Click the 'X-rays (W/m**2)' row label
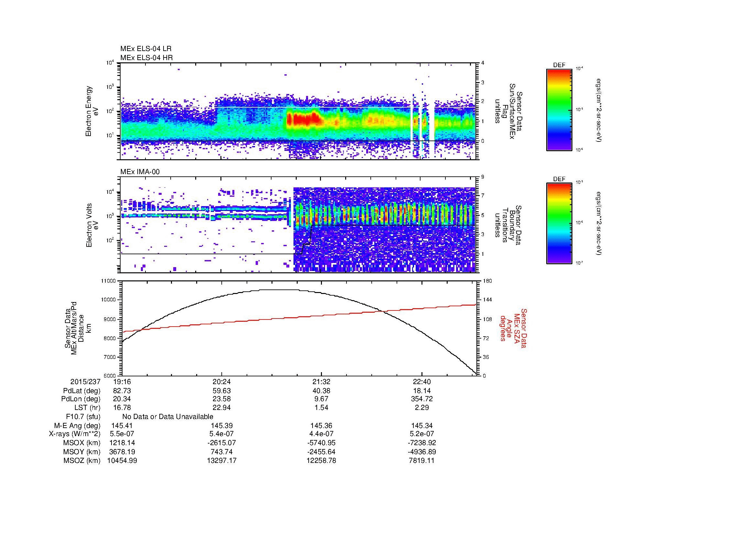This screenshot has height=534, width=756. click(74, 434)
